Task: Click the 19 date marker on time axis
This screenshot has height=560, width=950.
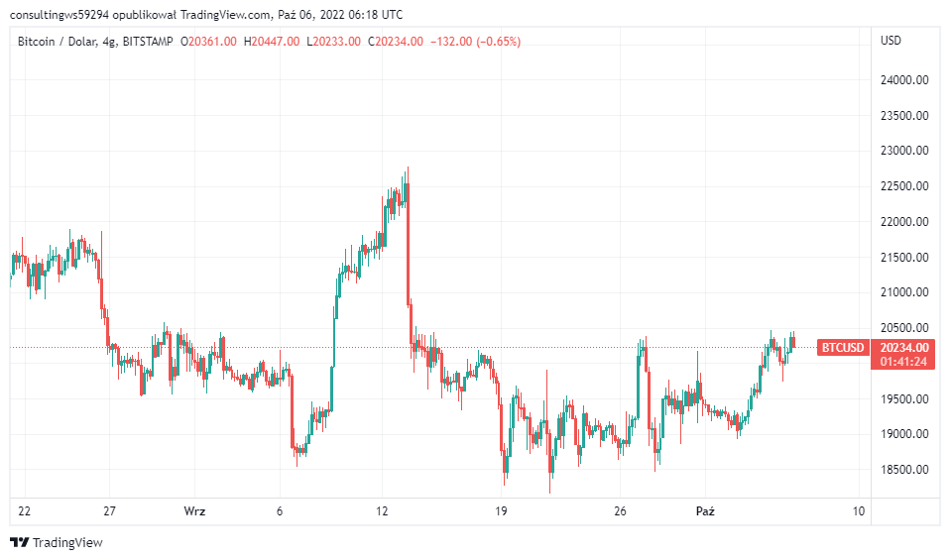Action: [502, 511]
